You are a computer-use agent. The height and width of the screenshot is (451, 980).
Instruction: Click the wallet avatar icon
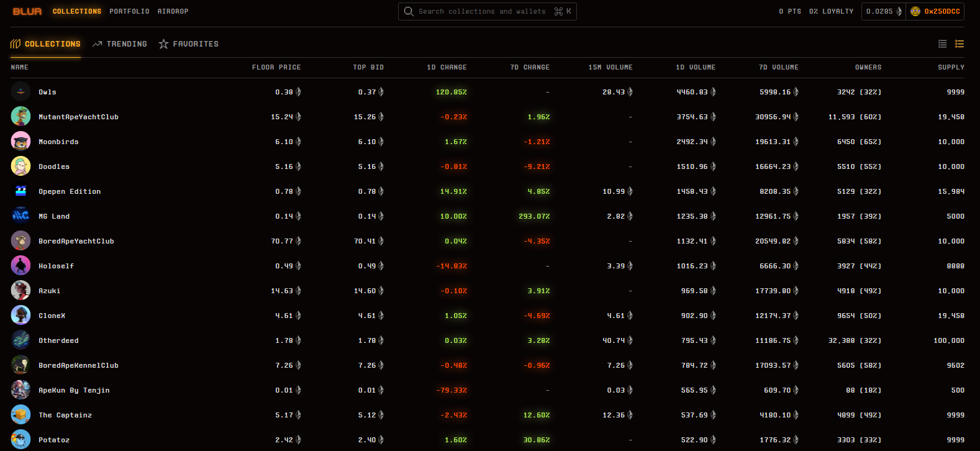click(915, 11)
